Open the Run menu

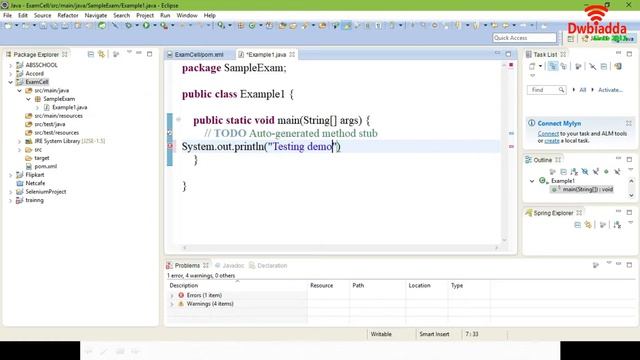165,15
